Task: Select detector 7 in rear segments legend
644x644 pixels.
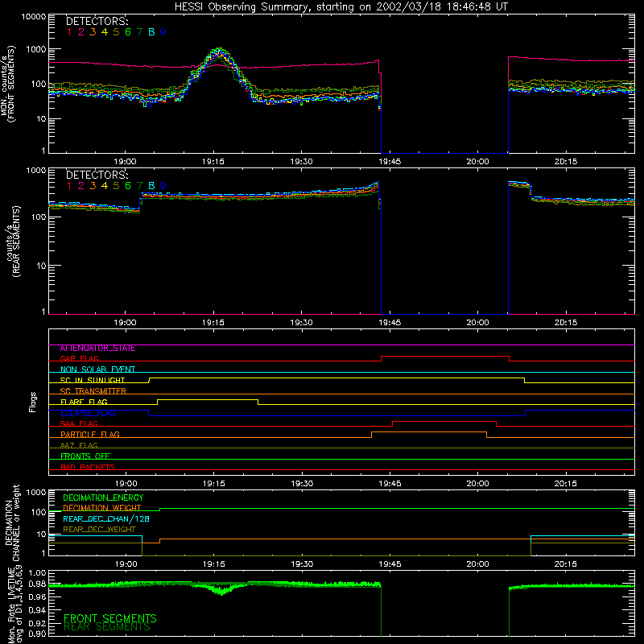Action: [139, 186]
